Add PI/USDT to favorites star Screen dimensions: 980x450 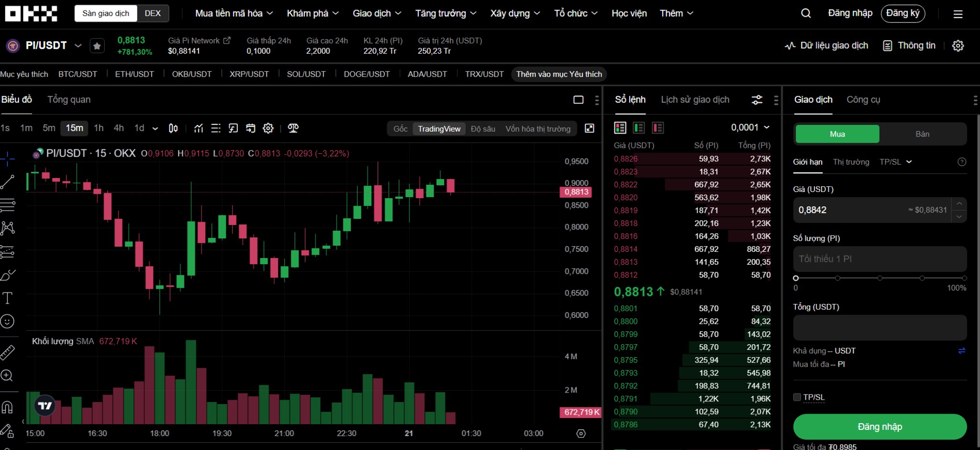tap(97, 46)
